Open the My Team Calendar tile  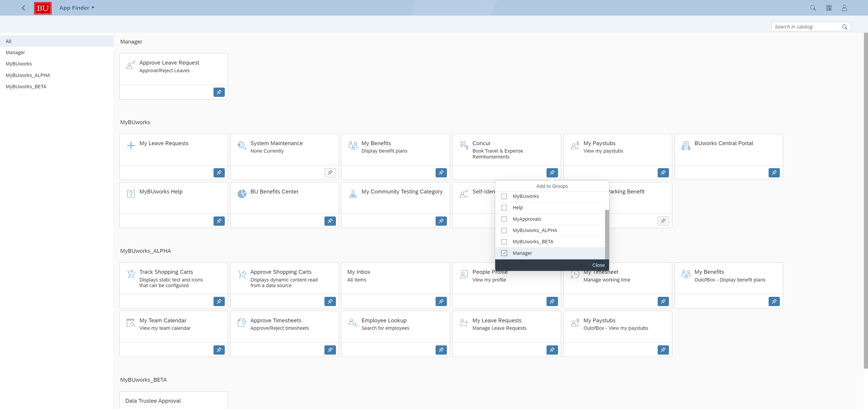click(174, 327)
